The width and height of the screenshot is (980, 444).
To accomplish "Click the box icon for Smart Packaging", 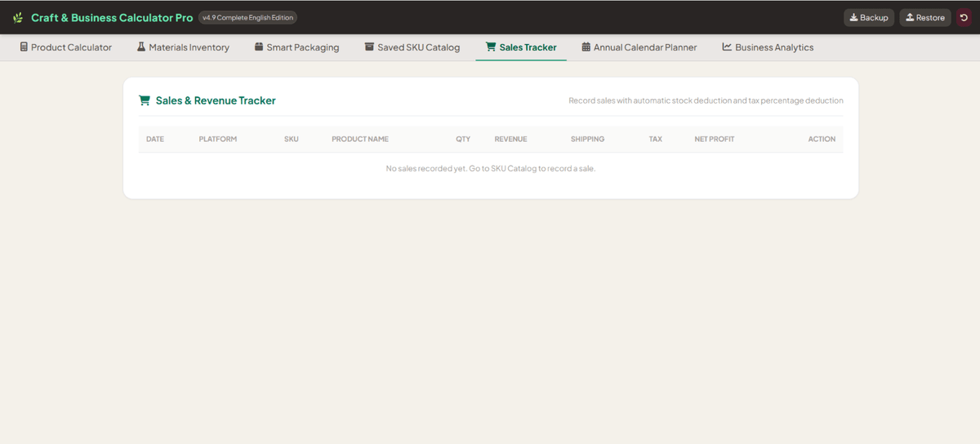I will pos(259,47).
